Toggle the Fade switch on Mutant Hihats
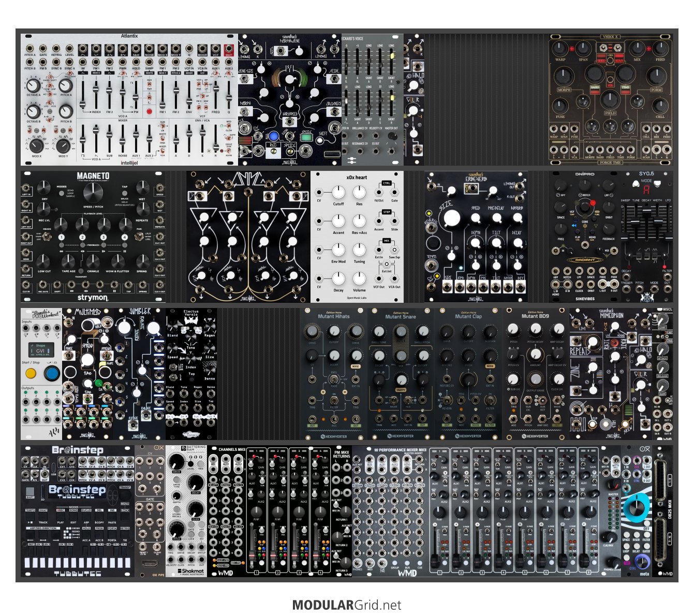Image resolution: width=694 pixels, height=616 pixels. pyautogui.click(x=334, y=380)
